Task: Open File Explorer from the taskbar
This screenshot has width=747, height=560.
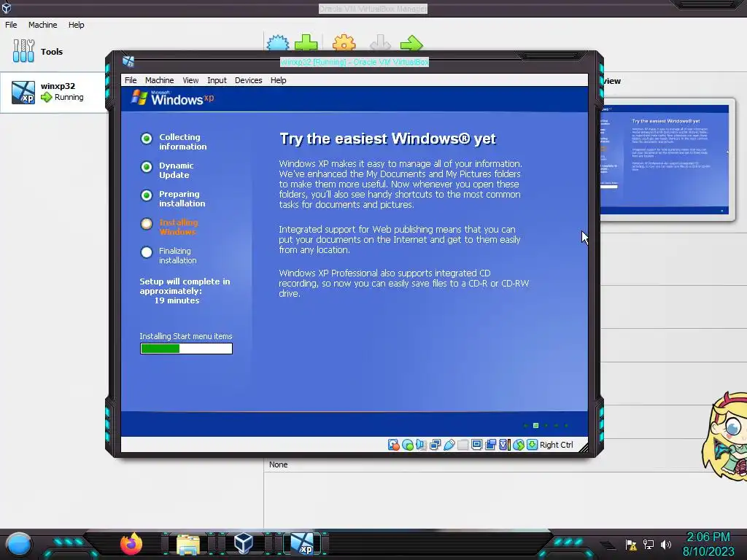Action: [188, 544]
